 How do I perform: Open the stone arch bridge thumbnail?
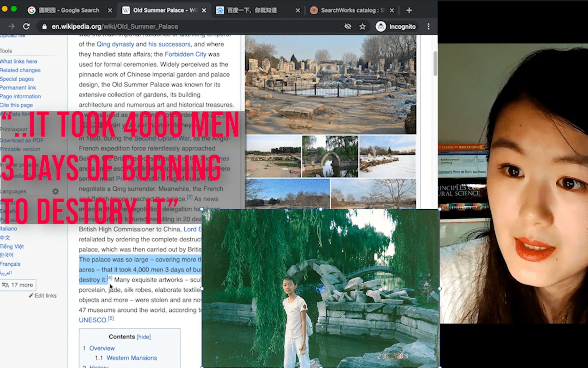330,156
